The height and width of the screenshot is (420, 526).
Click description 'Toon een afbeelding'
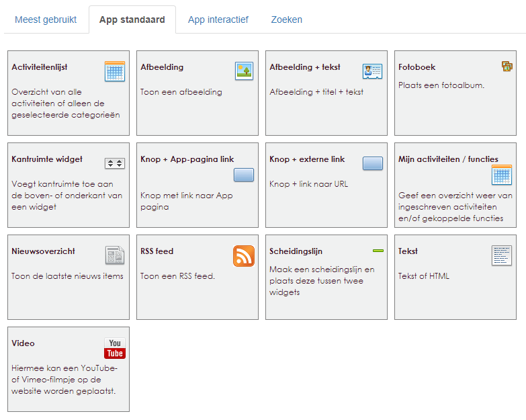coord(181,92)
